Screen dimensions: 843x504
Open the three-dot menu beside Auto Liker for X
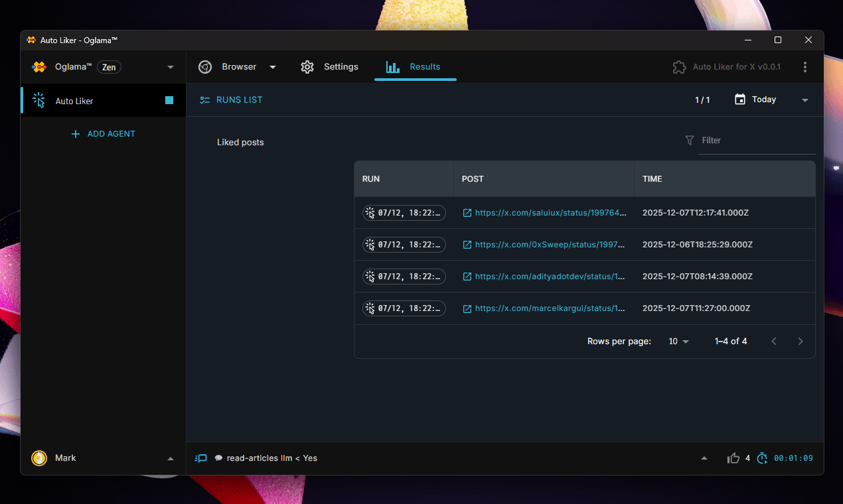tap(805, 67)
